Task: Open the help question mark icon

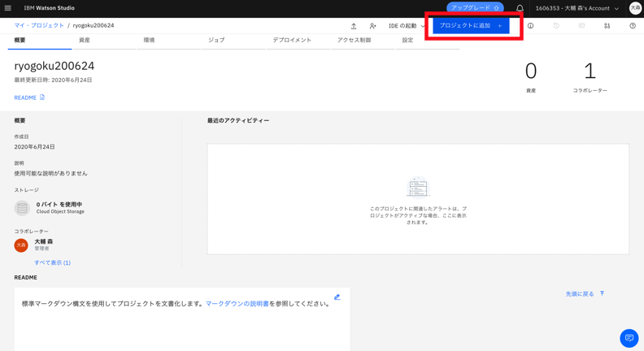Action: [633, 25]
